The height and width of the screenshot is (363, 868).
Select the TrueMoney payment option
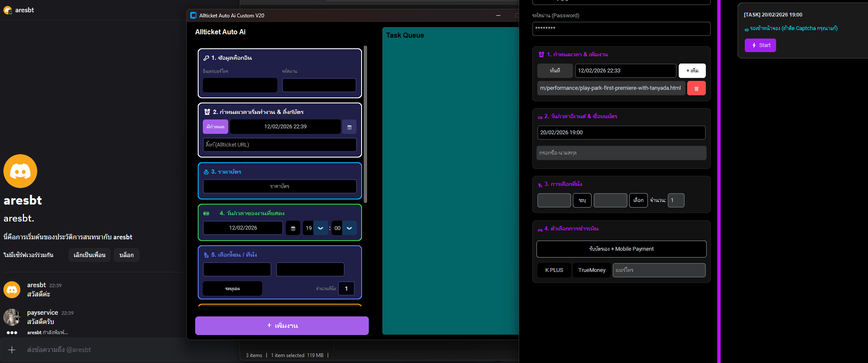(592, 270)
